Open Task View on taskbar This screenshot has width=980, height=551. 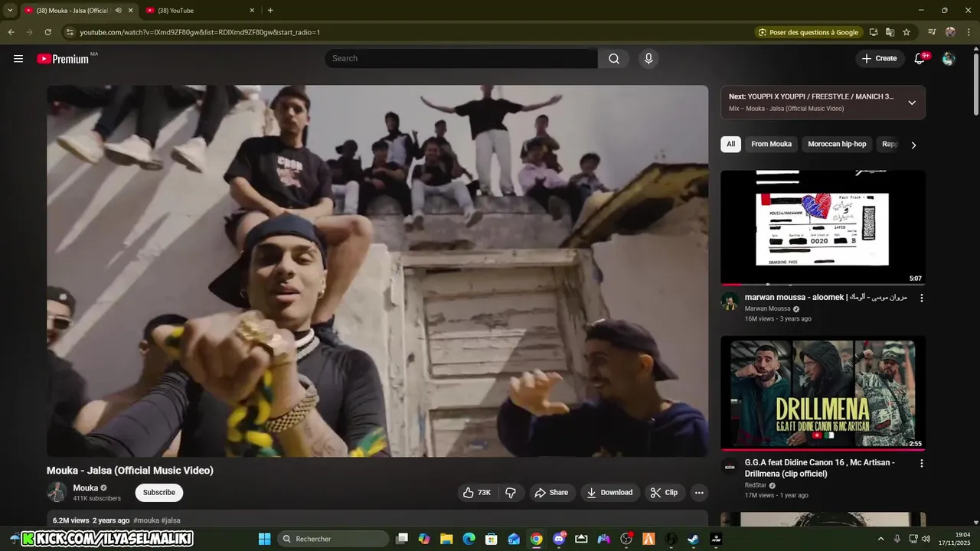(402, 539)
